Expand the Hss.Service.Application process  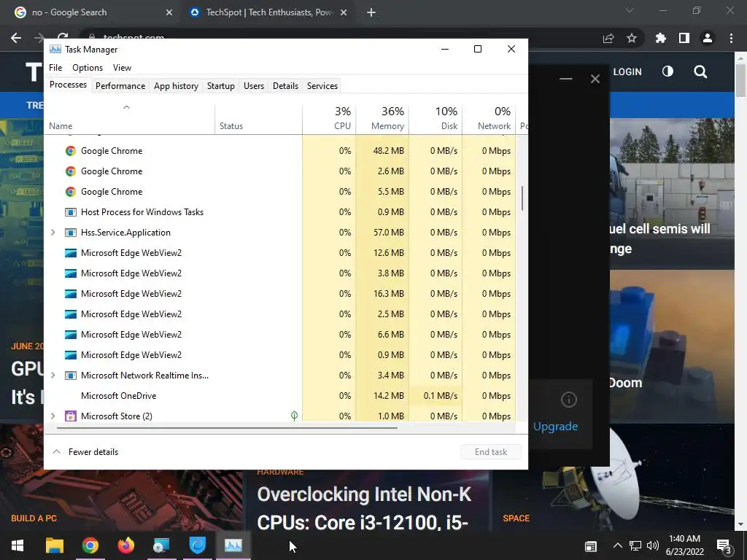(53, 233)
